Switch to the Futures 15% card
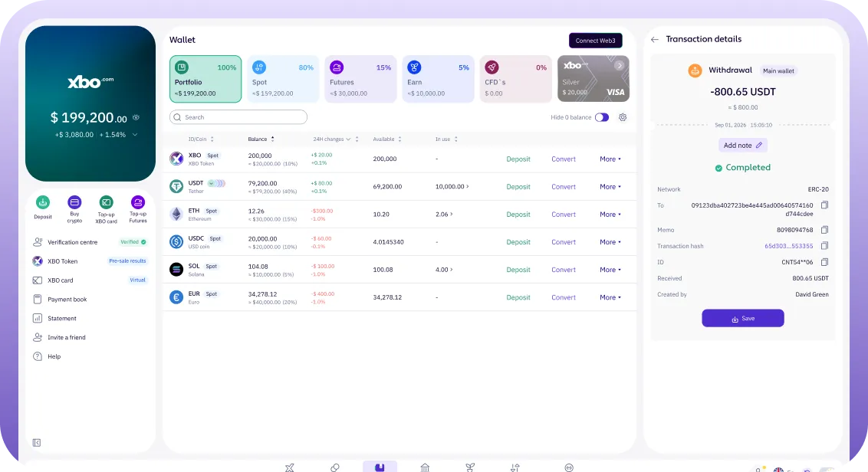The width and height of the screenshot is (868, 472). click(360, 79)
